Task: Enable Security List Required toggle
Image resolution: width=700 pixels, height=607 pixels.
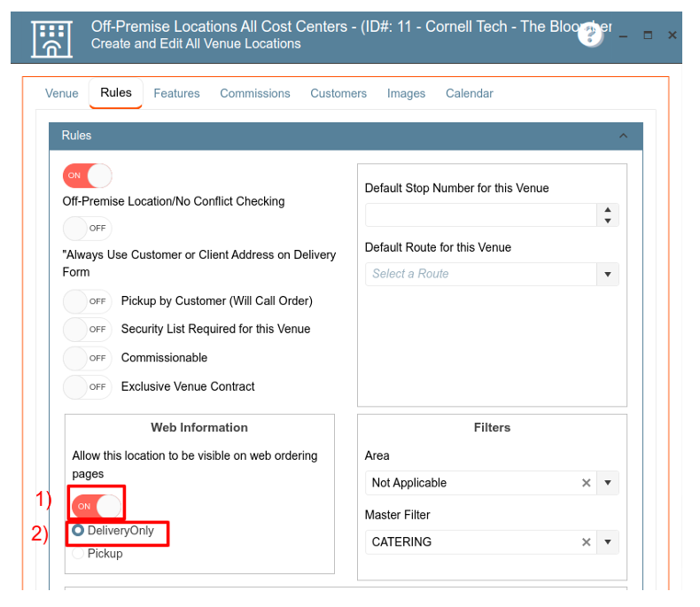Action: 87,330
